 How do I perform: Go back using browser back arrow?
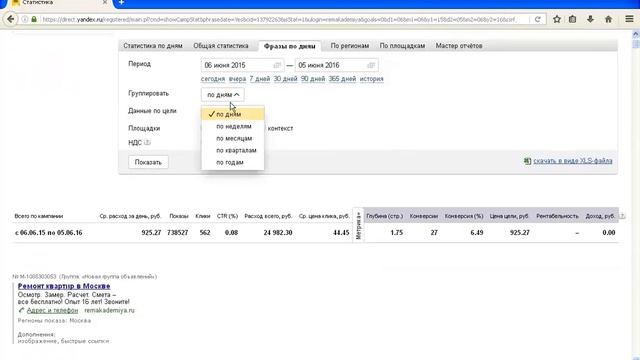pos(11,19)
